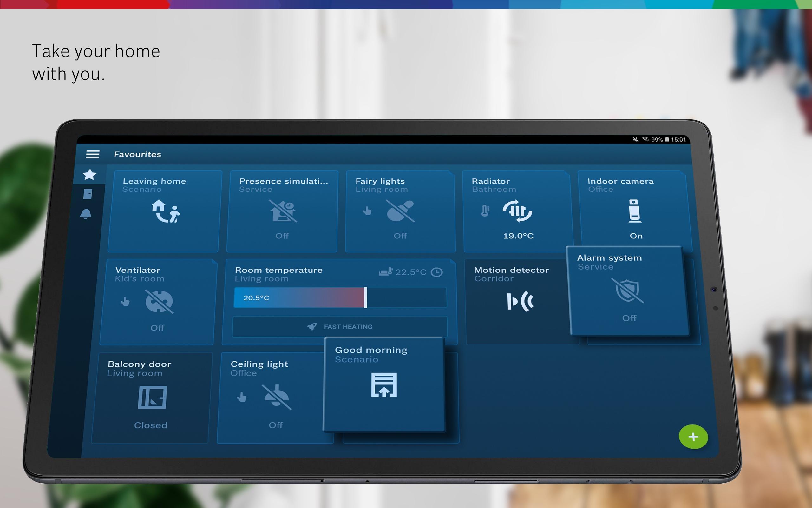Click the 15:01 clock in status bar

pos(678,139)
